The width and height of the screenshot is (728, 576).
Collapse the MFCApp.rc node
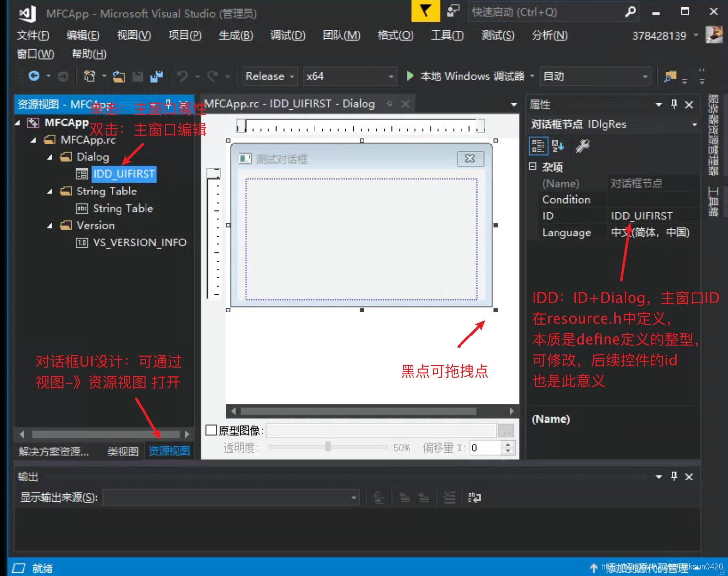tap(33, 140)
